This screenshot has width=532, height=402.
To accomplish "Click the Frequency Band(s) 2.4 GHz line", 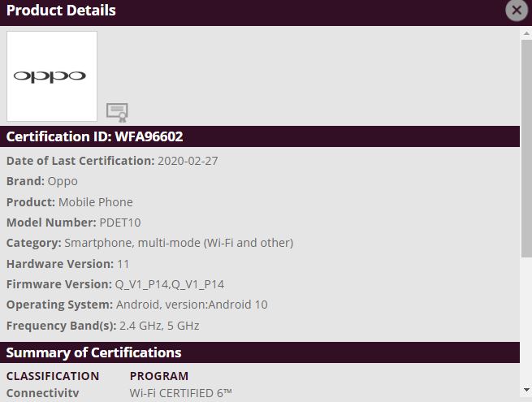I will [103, 326].
